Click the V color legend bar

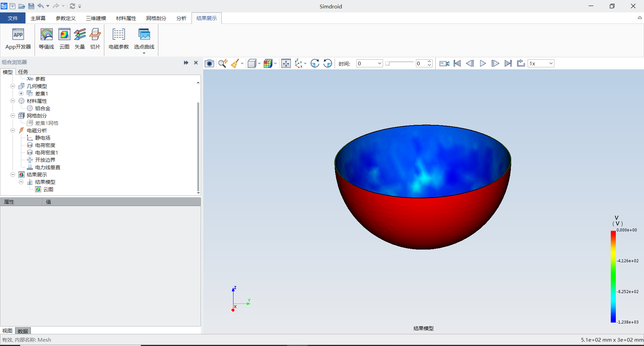click(x=613, y=277)
